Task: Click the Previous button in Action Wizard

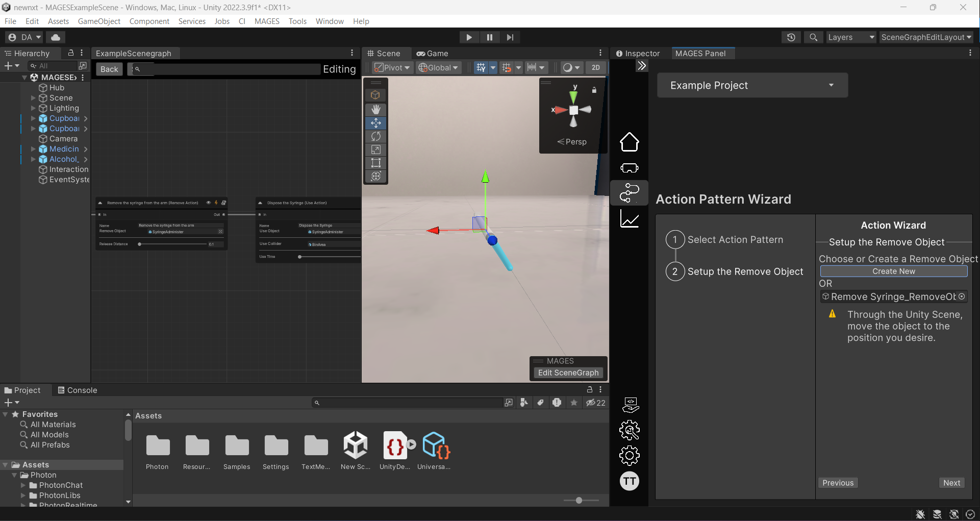Action: pos(838,483)
